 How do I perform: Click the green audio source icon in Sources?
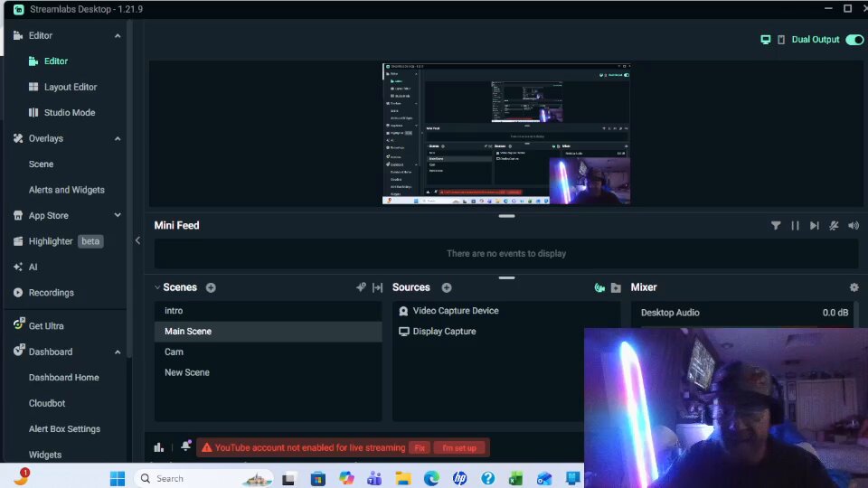click(x=599, y=287)
